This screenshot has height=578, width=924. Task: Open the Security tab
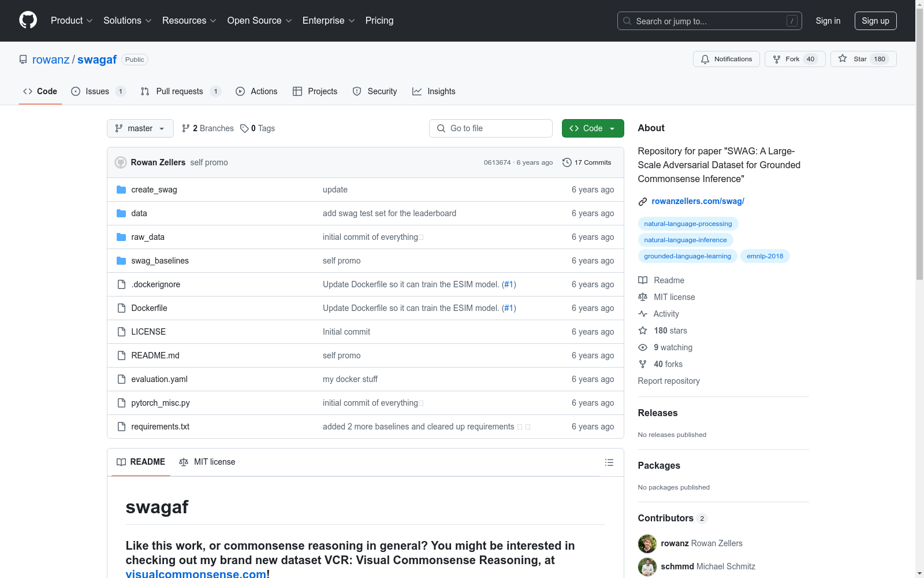(375, 91)
